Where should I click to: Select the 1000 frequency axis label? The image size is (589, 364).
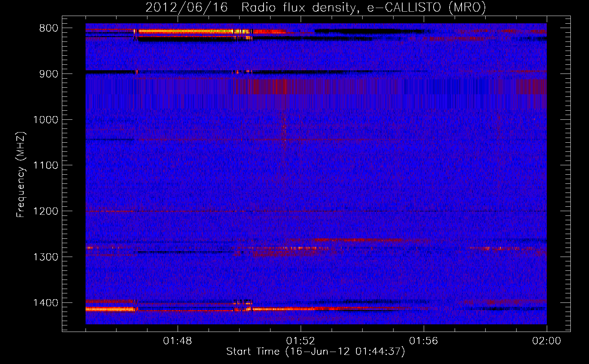point(46,120)
